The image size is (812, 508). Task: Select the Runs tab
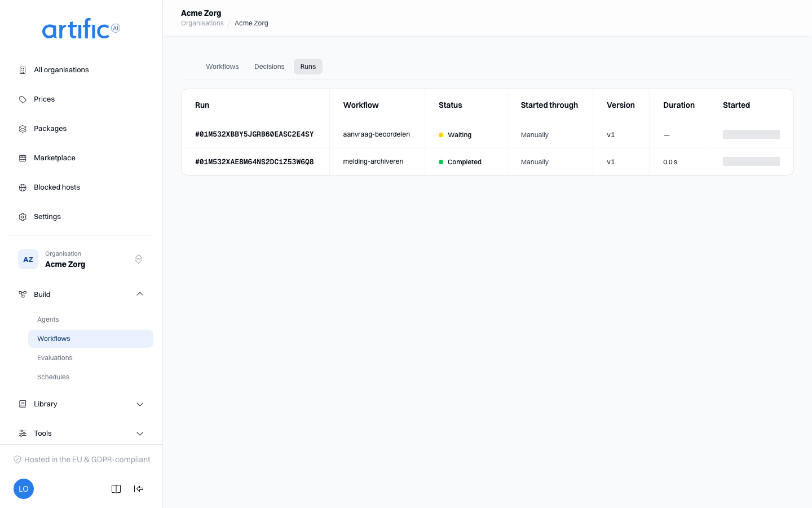308,67
